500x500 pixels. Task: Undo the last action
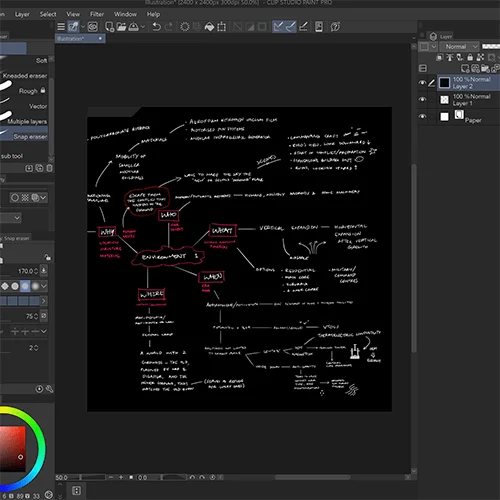pyautogui.click(x=156, y=27)
